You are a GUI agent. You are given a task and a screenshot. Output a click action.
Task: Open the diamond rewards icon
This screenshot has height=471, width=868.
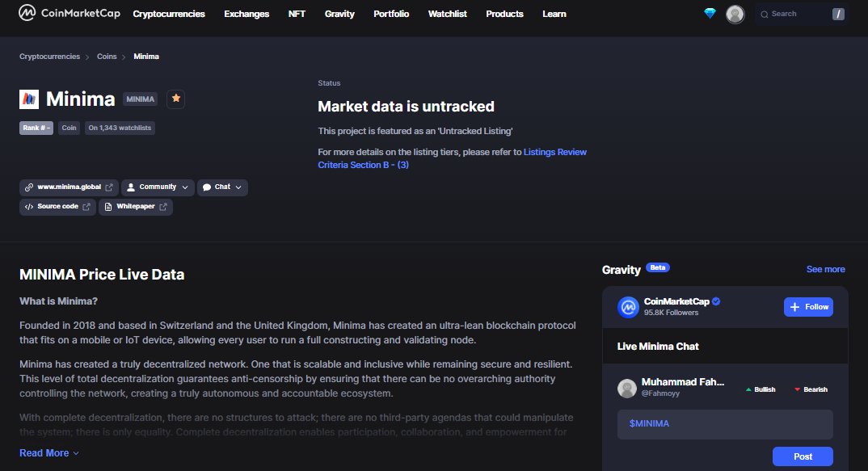(710, 13)
